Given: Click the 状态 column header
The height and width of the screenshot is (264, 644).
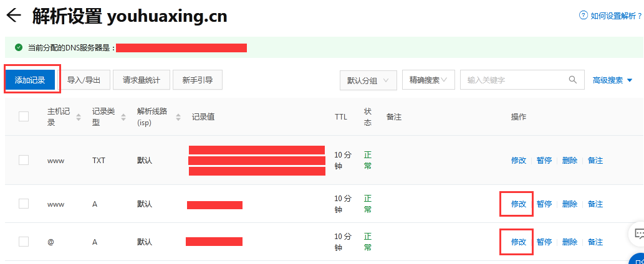Looking at the screenshot, I should 368,117.
